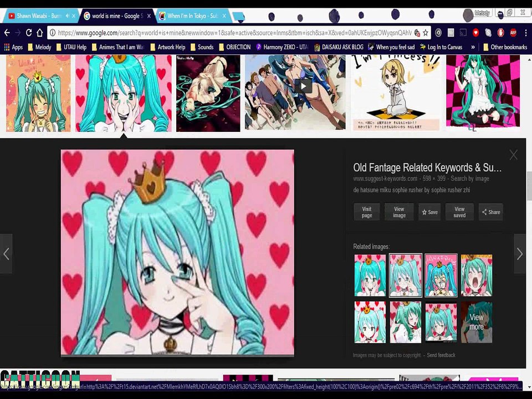Image resolution: width=532 pixels, height=399 pixels.
Task: Open the Melody profile button
Action: point(482,13)
